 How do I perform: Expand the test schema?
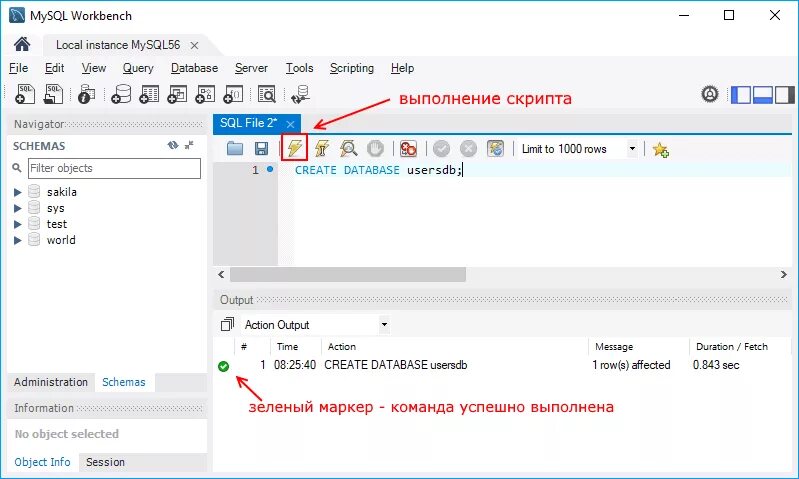tap(17, 224)
